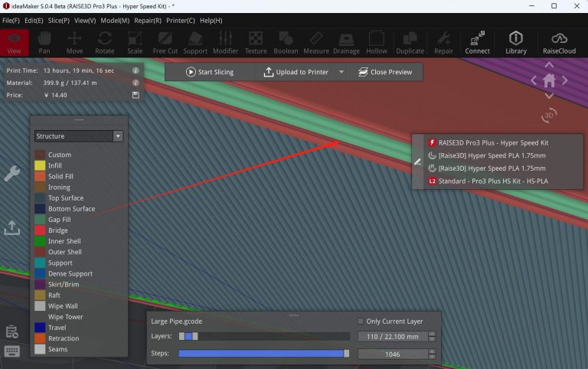The height and width of the screenshot is (369, 588).
Task: Select the Measure tool
Action: [x=316, y=43]
